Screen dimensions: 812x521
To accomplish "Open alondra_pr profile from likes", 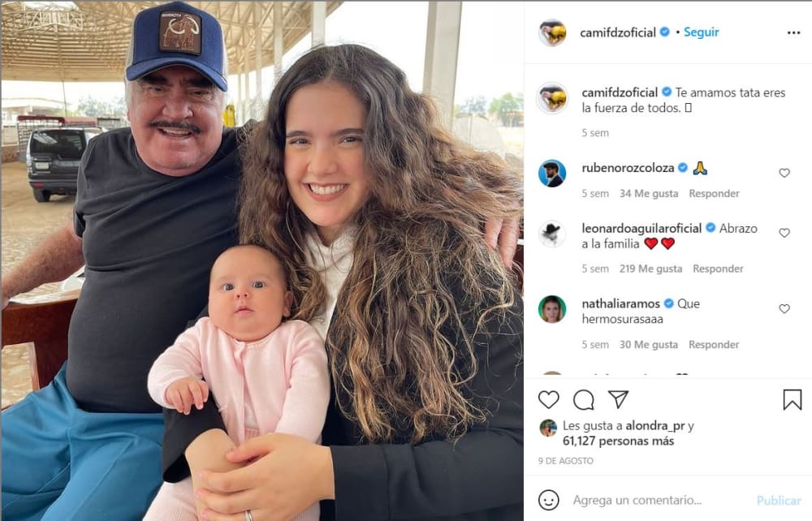I will (655, 426).
